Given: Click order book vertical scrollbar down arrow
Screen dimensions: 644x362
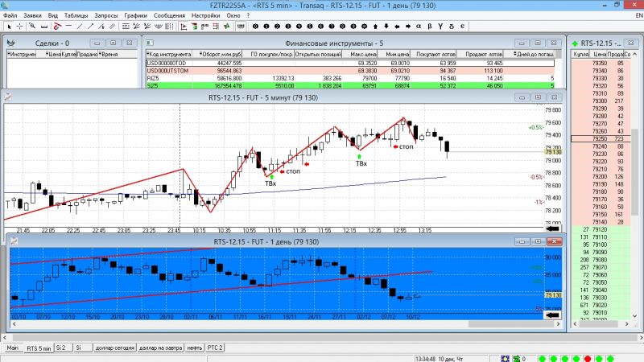Looking at the screenshot, I should [635, 316].
